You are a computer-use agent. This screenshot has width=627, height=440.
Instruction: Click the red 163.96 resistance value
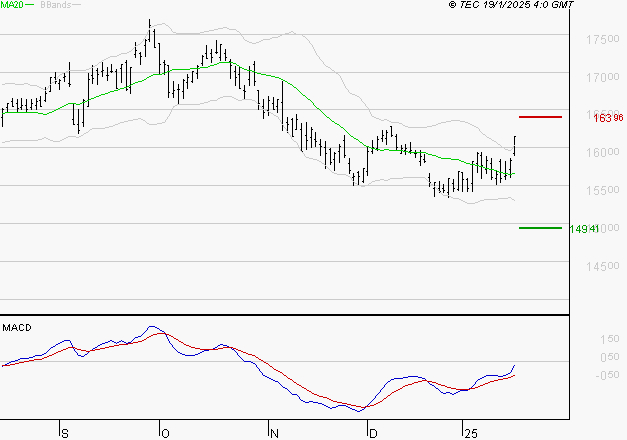(x=608, y=118)
